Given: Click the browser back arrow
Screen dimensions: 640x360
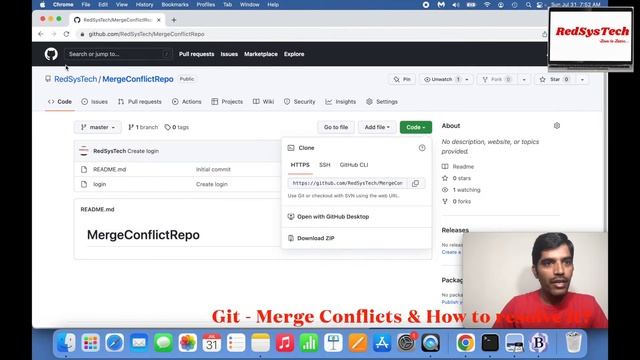Looking at the screenshot, I should (x=40, y=34).
